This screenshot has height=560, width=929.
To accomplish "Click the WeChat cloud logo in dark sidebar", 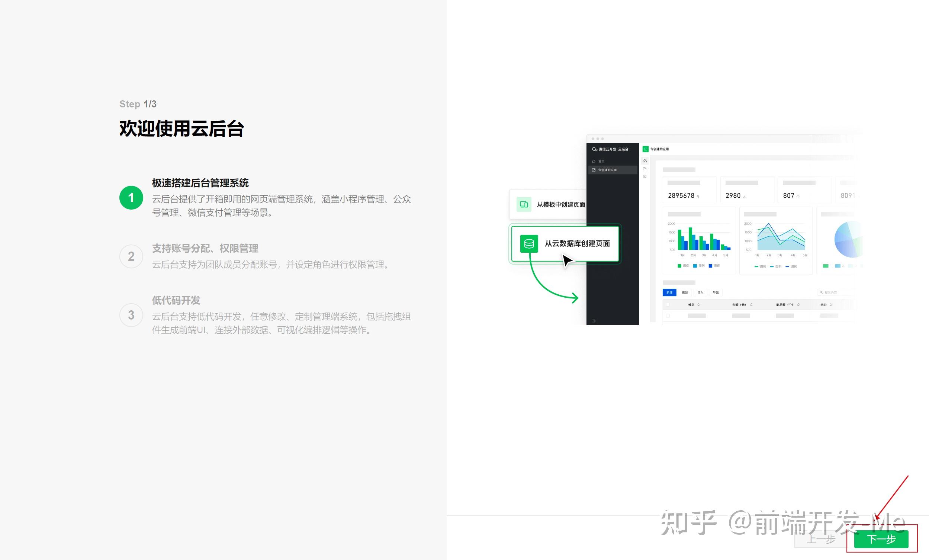I will pyautogui.click(x=595, y=149).
